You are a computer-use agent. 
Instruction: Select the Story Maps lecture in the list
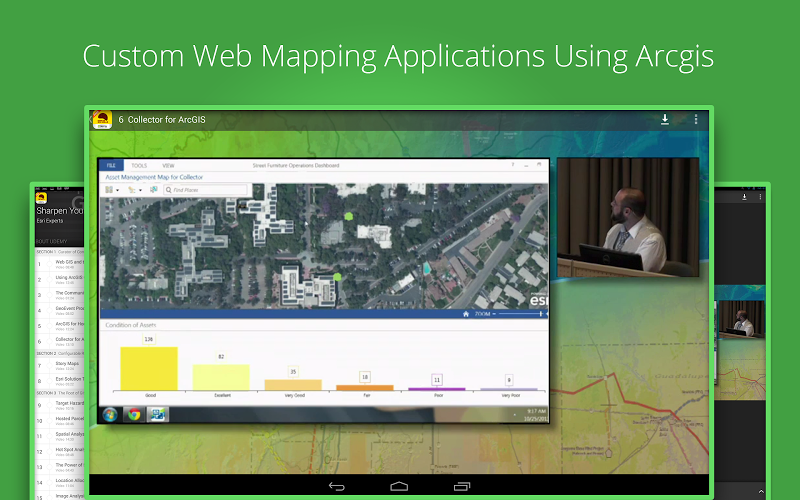[66, 364]
